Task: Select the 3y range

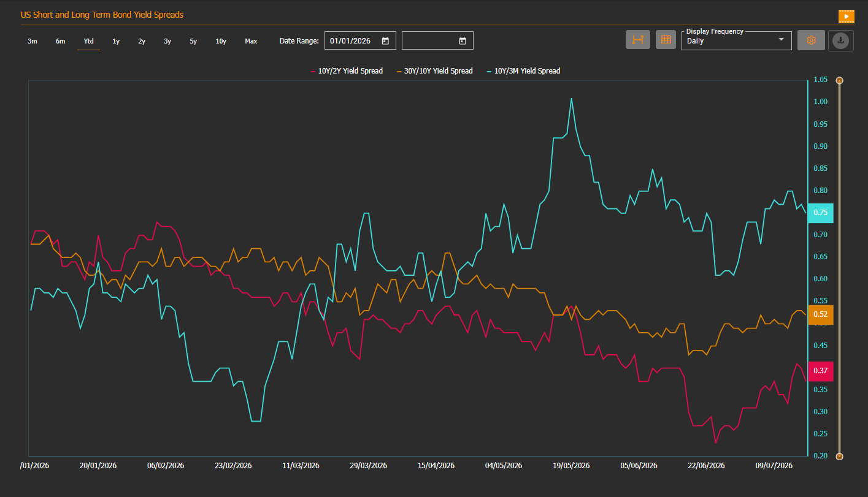Action: point(167,41)
